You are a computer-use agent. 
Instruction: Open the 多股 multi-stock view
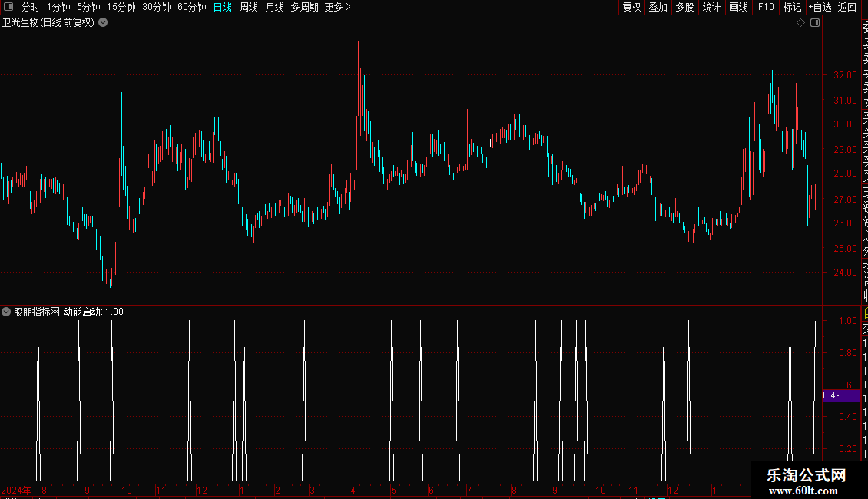tap(684, 7)
